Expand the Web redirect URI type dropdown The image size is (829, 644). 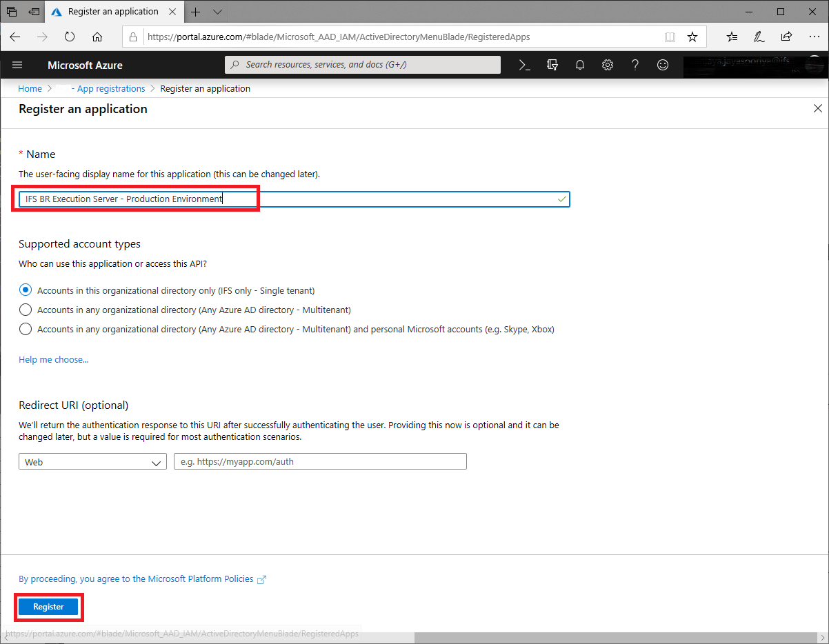pyautogui.click(x=92, y=462)
